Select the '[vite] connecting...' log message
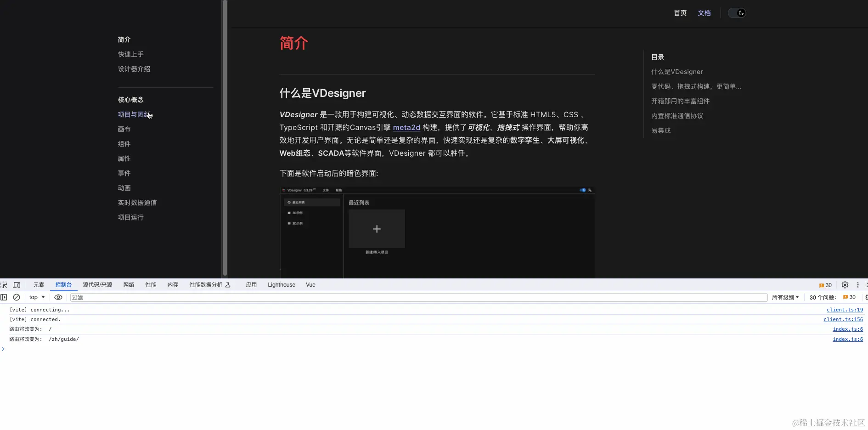The width and height of the screenshot is (868, 430). click(x=39, y=310)
